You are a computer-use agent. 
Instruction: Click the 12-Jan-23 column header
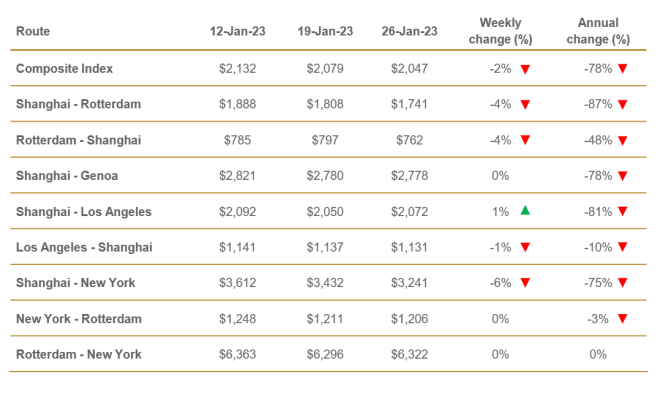(237, 32)
